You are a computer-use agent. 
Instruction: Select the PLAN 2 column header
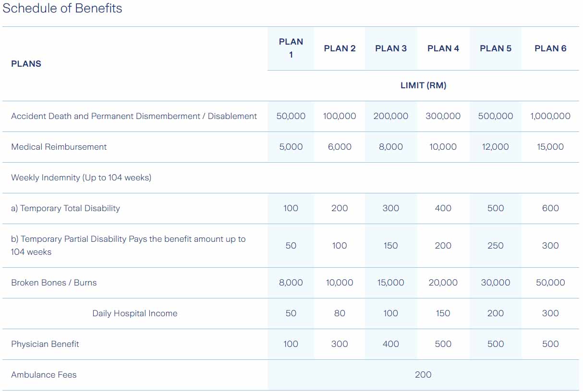(x=340, y=48)
